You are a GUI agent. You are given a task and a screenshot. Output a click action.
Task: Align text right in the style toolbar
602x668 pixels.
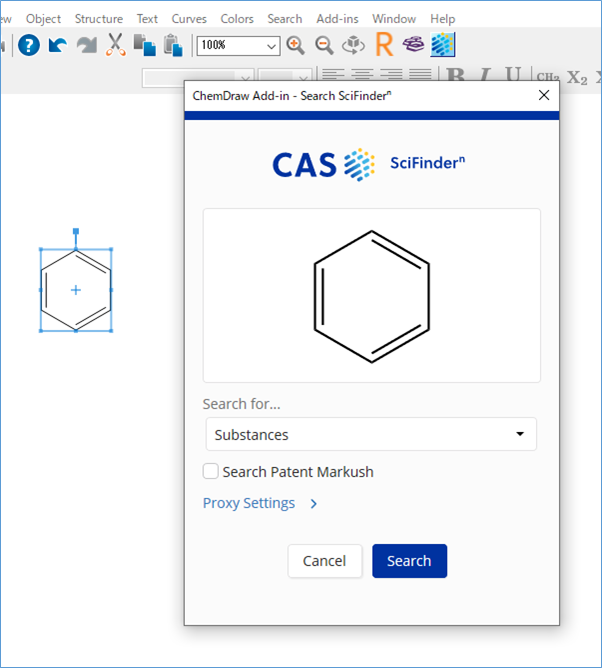391,75
